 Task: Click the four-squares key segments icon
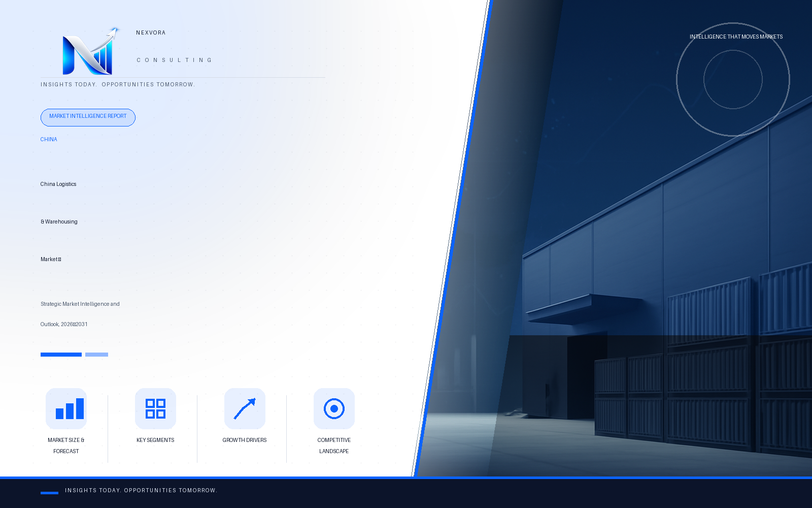pos(155,408)
